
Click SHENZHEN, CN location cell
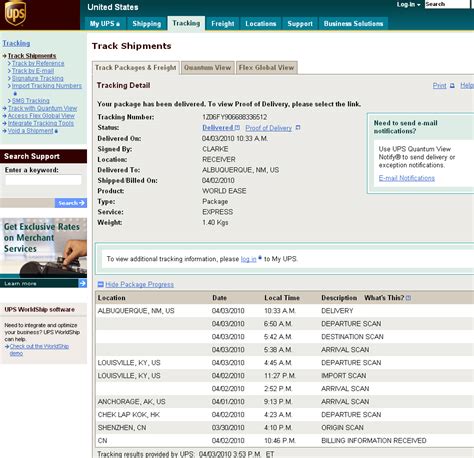tap(122, 428)
